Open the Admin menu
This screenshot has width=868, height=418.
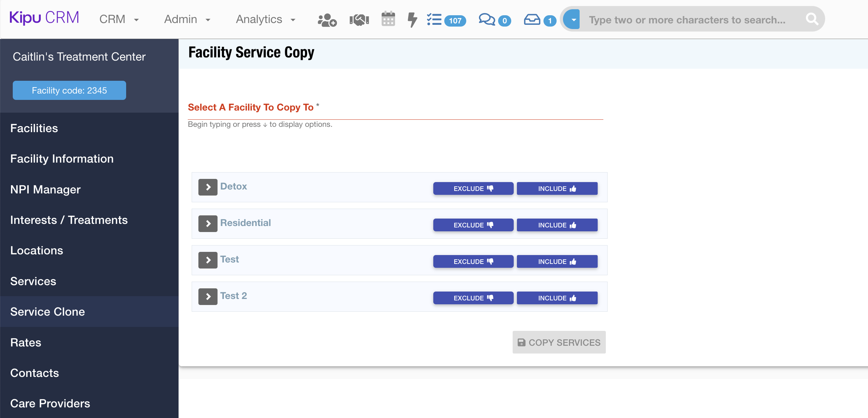[187, 19]
